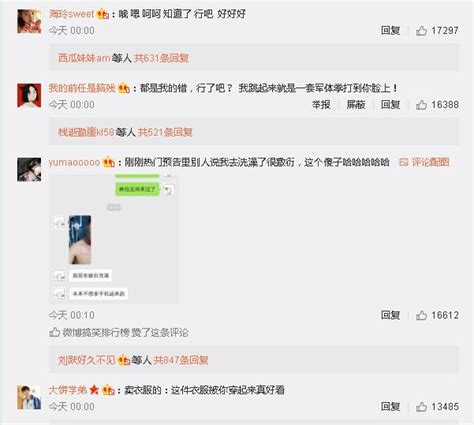The height and width of the screenshot is (425, 474).
Task: Like yumaooooo's comment with 16612 likes
Action: click(x=421, y=315)
